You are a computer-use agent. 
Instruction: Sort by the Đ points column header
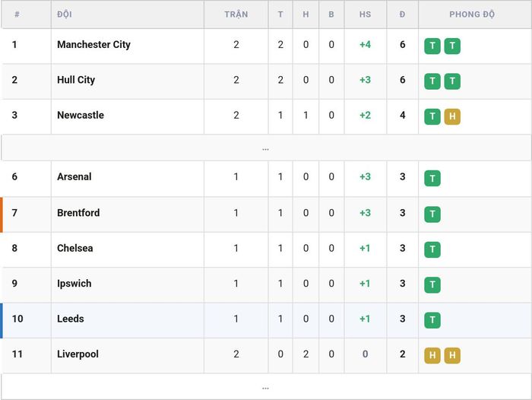tap(402, 14)
